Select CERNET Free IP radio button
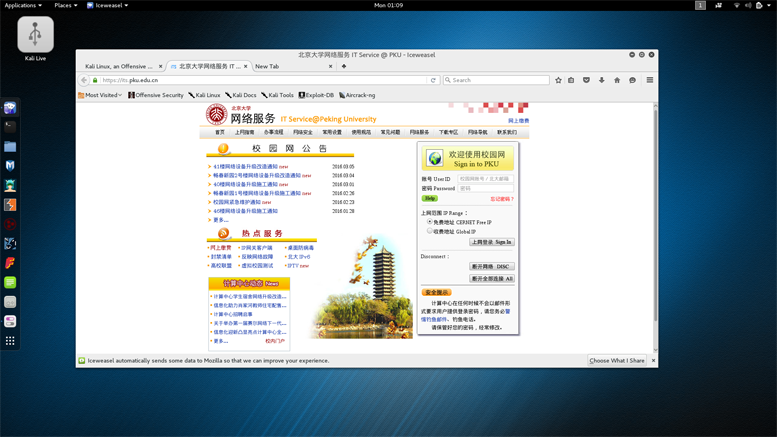 430,222
